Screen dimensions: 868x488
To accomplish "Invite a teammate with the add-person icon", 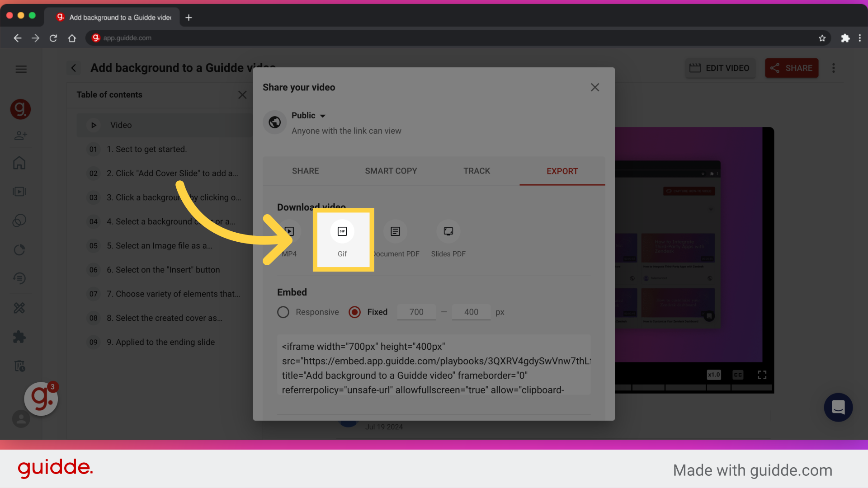I will [21, 135].
